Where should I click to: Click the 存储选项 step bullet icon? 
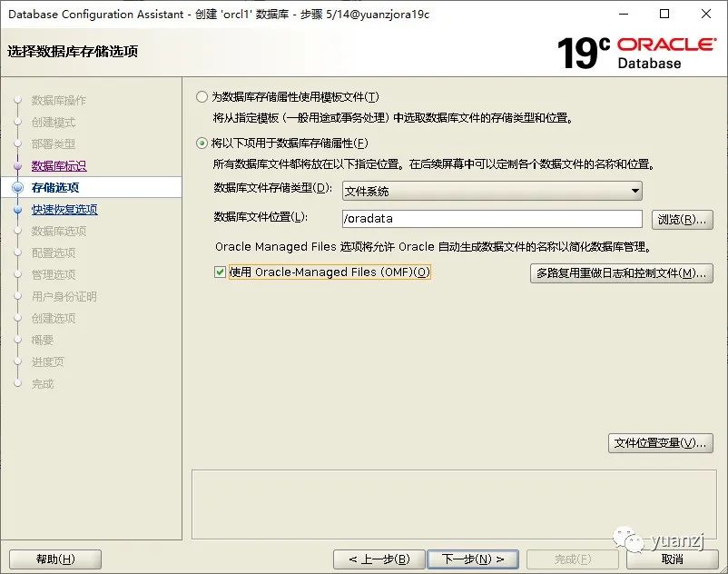pos(17,188)
